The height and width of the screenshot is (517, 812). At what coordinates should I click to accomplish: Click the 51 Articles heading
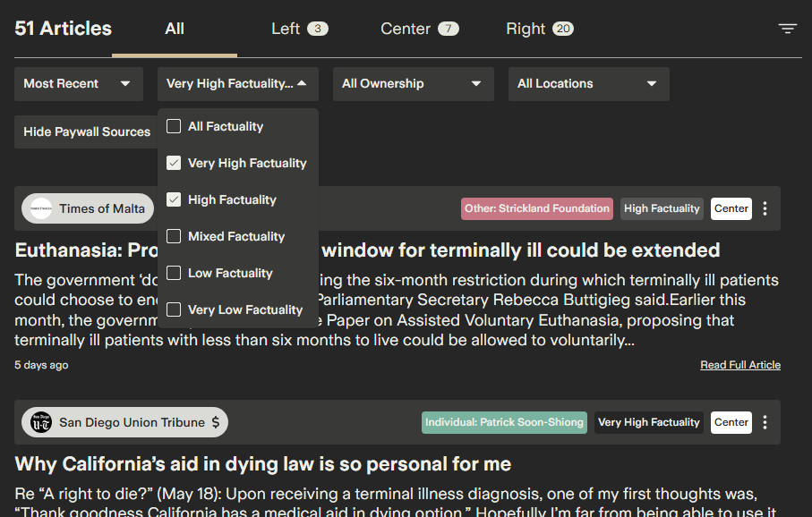64,29
